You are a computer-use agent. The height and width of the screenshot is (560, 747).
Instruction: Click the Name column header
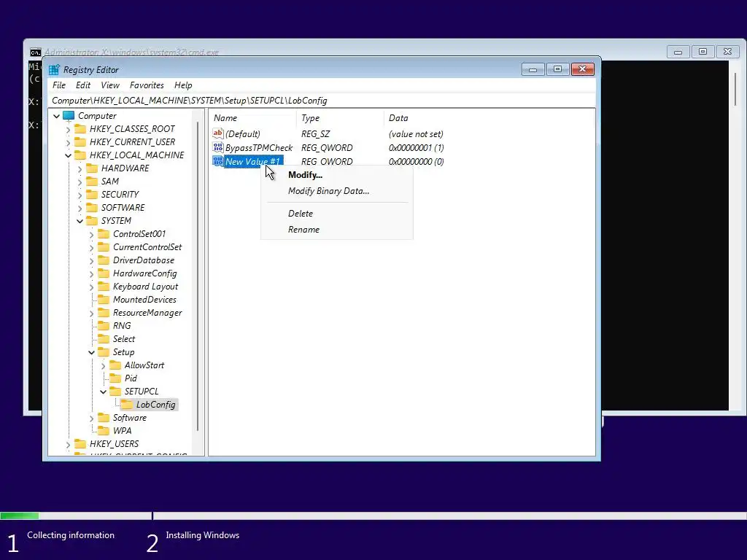click(x=253, y=118)
